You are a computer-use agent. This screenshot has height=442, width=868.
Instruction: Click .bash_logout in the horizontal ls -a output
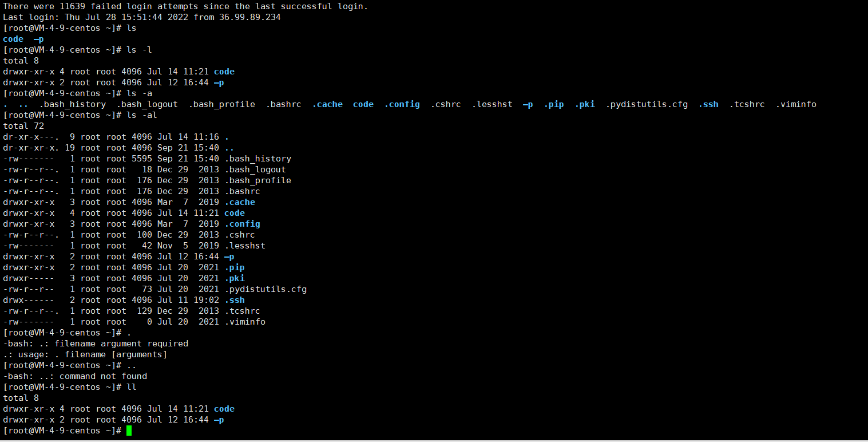click(x=147, y=104)
